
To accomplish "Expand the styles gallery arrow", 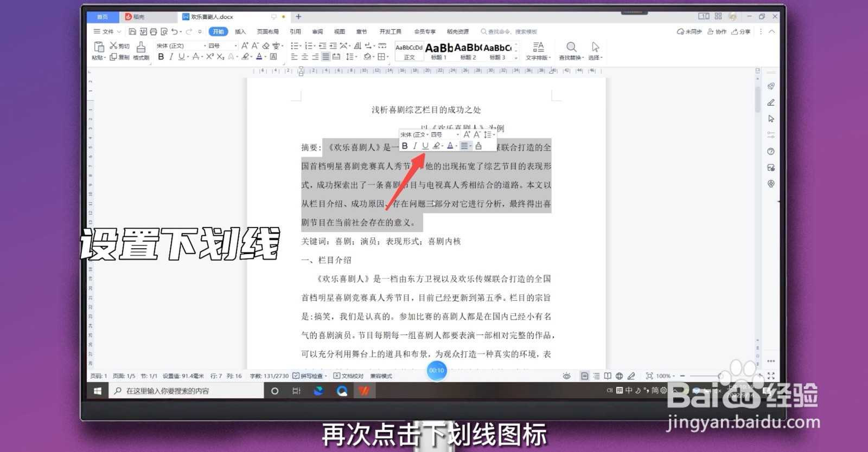I will [x=516, y=58].
